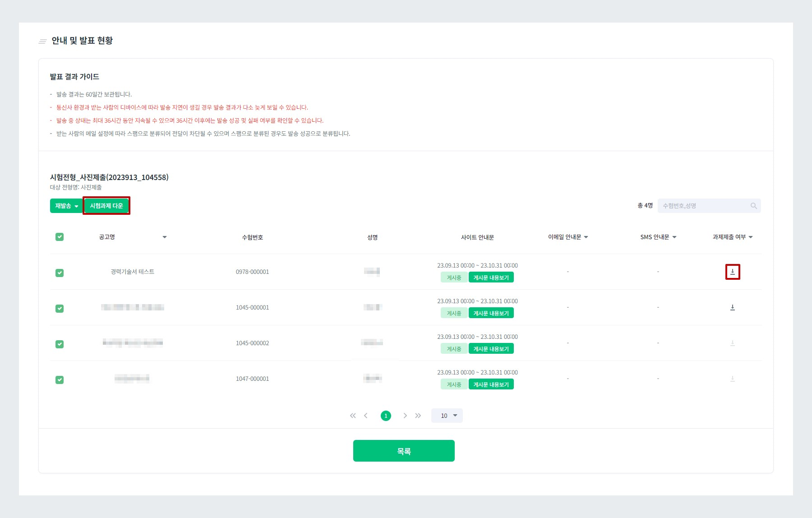Uncheck checkbox for row 1045-000001
This screenshot has width=812, height=518.
60,309
